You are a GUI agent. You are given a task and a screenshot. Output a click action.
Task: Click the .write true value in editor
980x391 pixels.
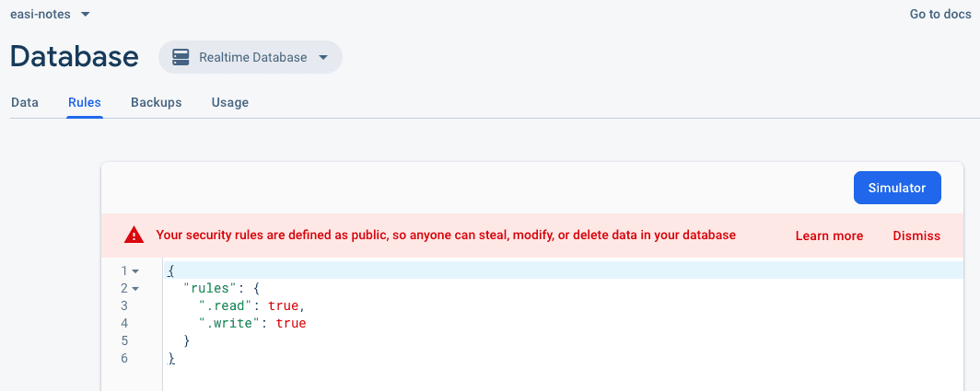291,323
